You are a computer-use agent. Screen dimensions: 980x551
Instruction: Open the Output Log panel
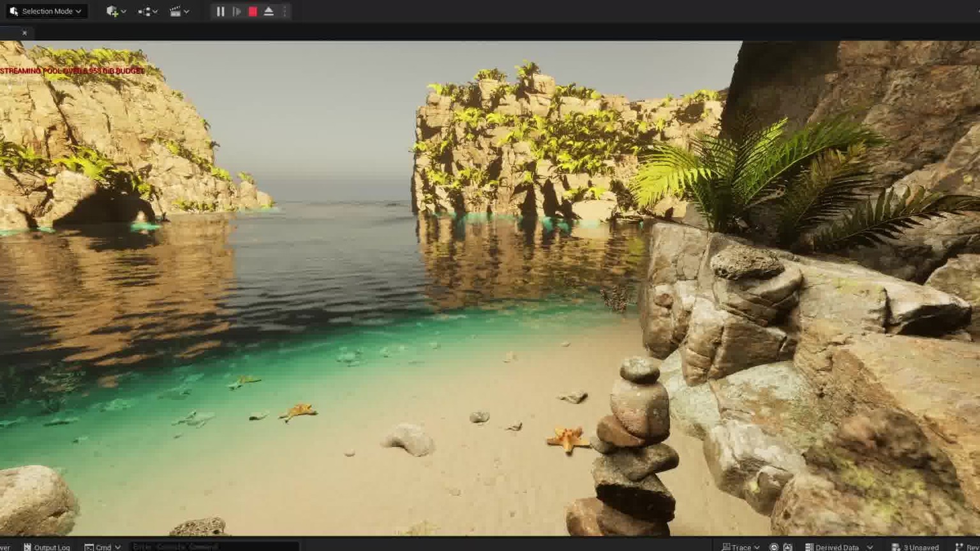(47, 547)
